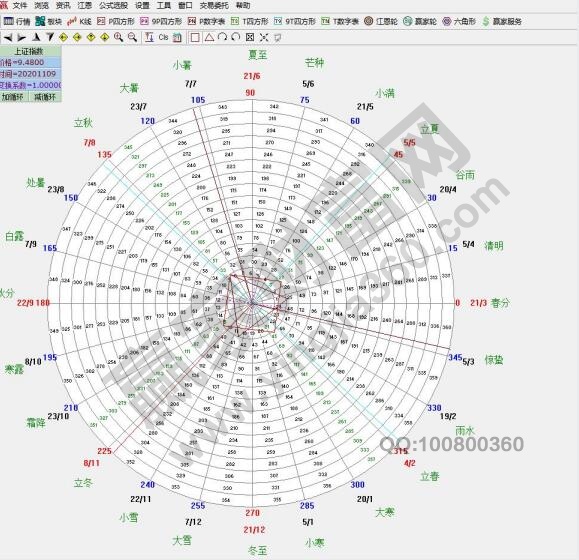Click the 加循环 add cycle button
This screenshot has height=560, width=579.
tap(13, 97)
